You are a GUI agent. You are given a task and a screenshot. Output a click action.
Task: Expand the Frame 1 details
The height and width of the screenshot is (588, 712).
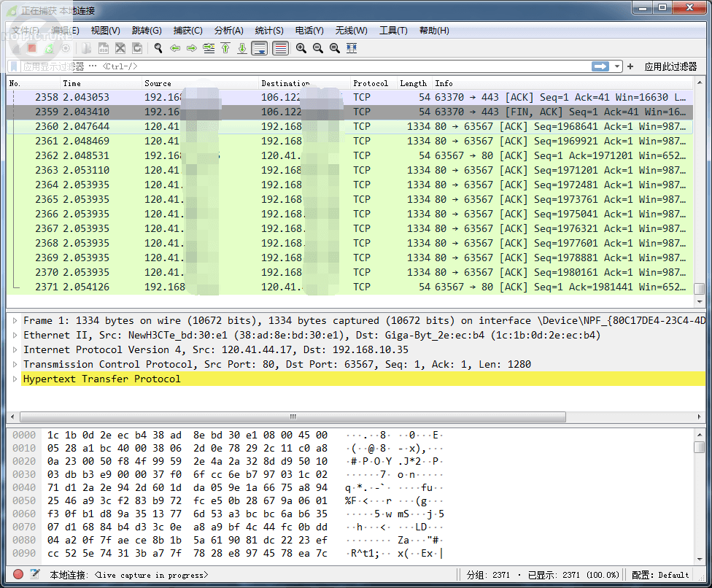click(15, 320)
